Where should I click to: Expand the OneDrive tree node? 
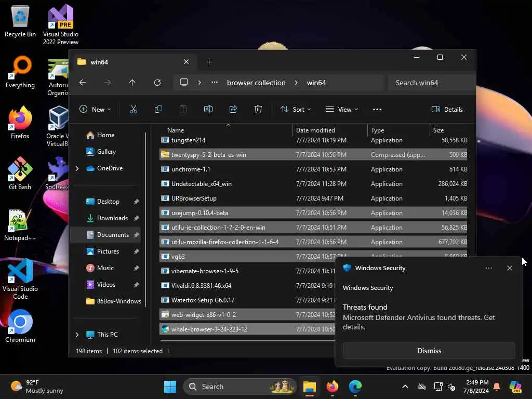[77, 168]
